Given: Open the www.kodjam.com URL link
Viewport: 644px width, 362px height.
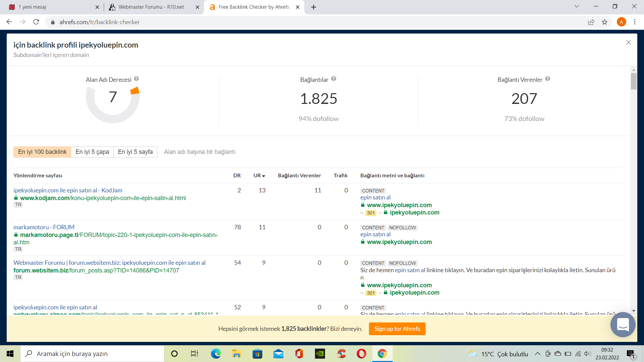Looking at the screenshot, I should 103,198.
